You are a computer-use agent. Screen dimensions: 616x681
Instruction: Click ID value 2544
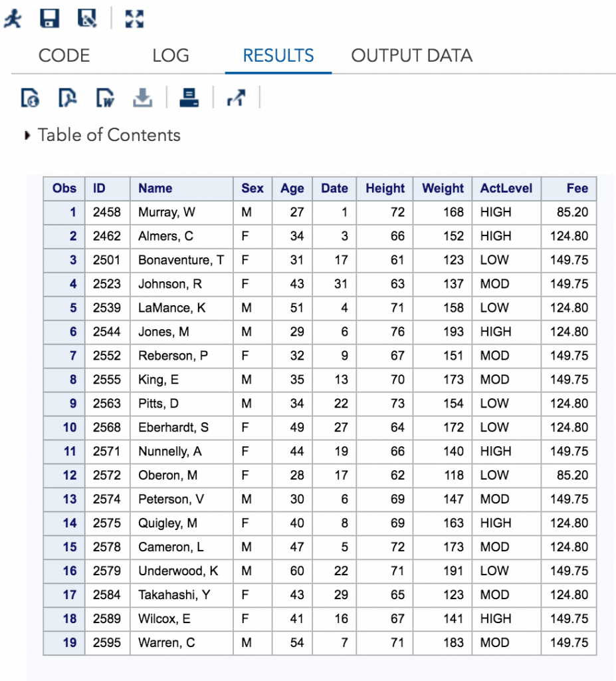point(107,332)
